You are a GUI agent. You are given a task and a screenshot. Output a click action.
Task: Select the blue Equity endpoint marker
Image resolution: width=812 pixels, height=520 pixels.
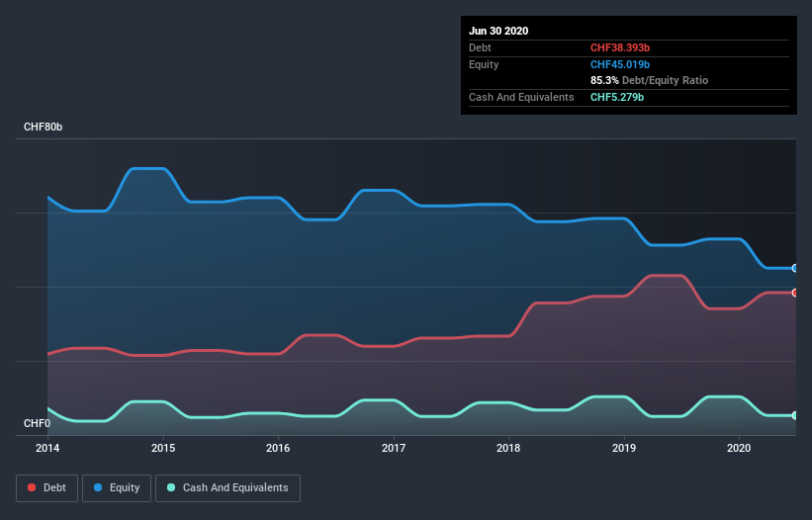(795, 268)
